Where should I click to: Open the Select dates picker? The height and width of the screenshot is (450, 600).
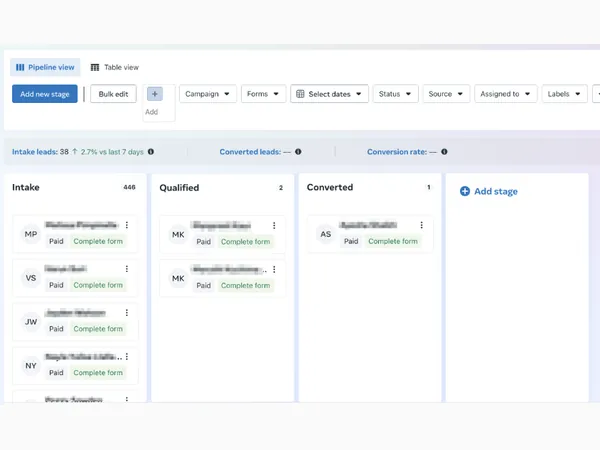[329, 94]
